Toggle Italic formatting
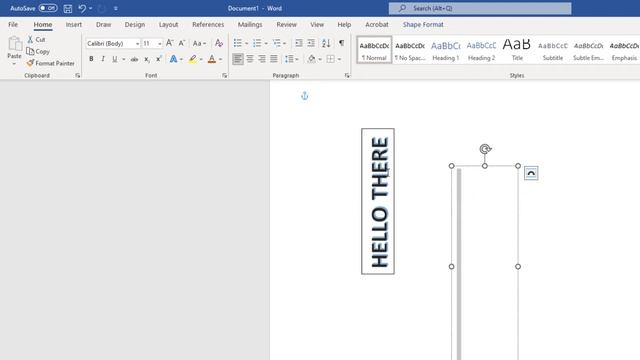Viewport: 640px width, 360px height. click(103, 59)
